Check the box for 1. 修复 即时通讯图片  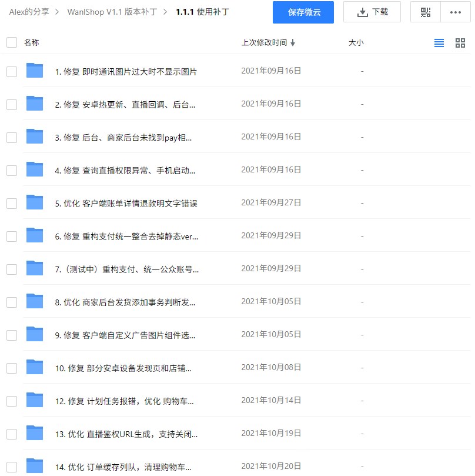[x=12, y=72]
